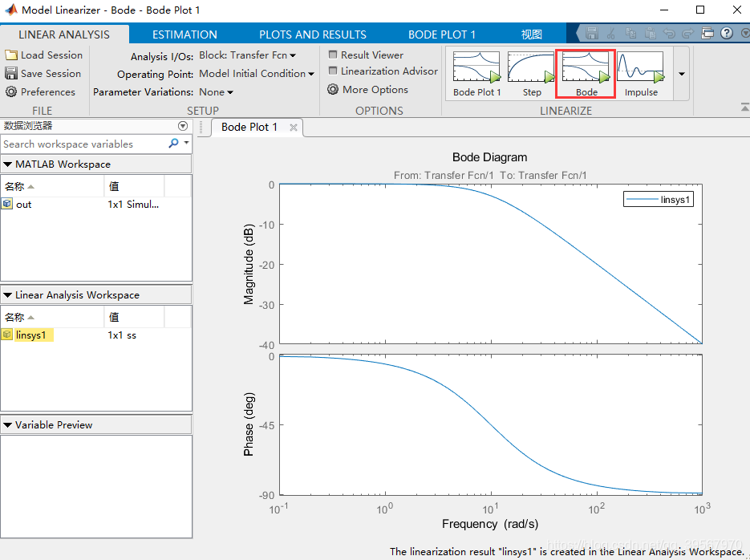The width and height of the screenshot is (750, 560).
Task: Select the Bode Plot 1 document tab
Action: click(x=249, y=128)
